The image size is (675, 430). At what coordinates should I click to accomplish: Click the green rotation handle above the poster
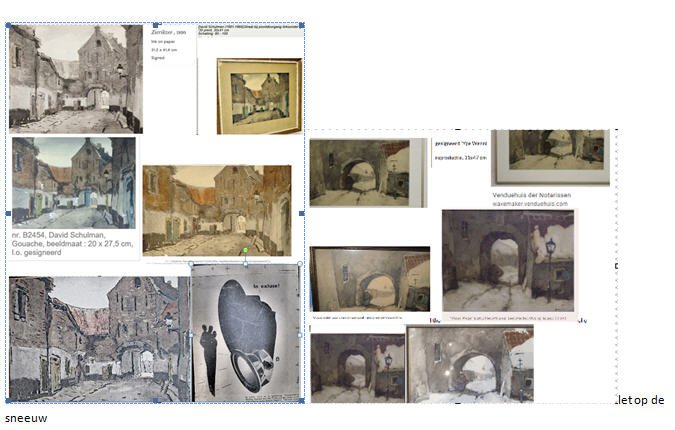(x=246, y=250)
